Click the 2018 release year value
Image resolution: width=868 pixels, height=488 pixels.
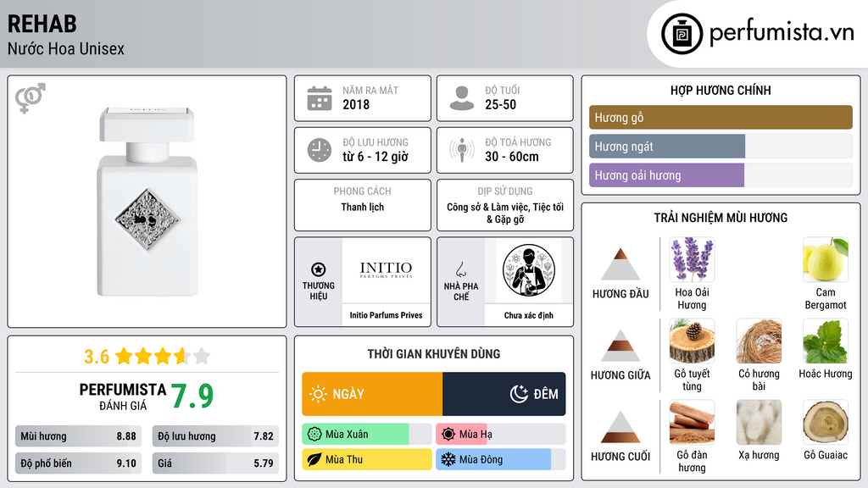click(x=356, y=104)
